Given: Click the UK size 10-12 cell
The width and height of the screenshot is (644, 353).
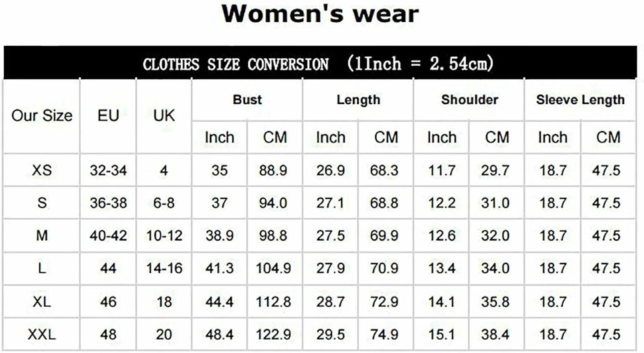Looking at the screenshot, I should [x=164, y=235].
